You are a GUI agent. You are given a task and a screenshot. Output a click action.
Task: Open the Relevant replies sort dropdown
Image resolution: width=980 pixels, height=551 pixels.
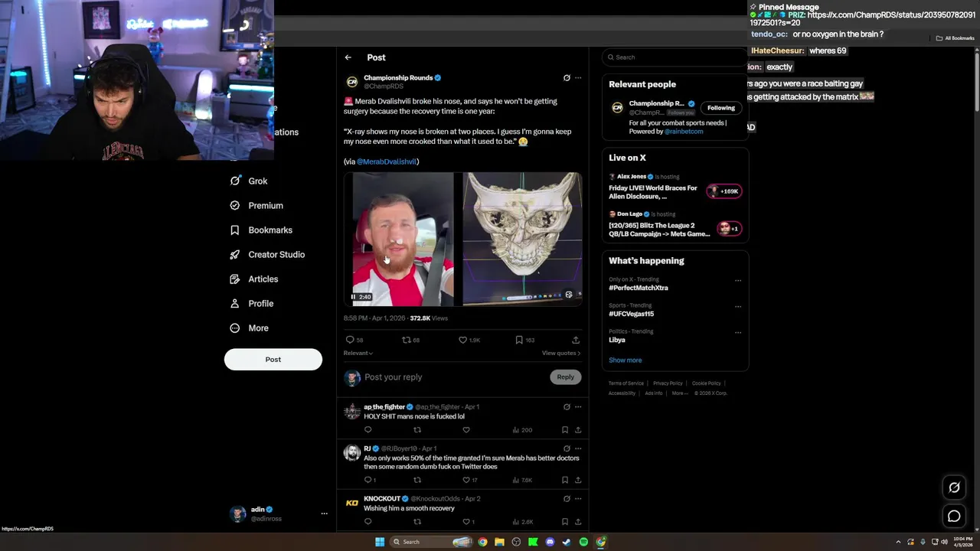358,353
